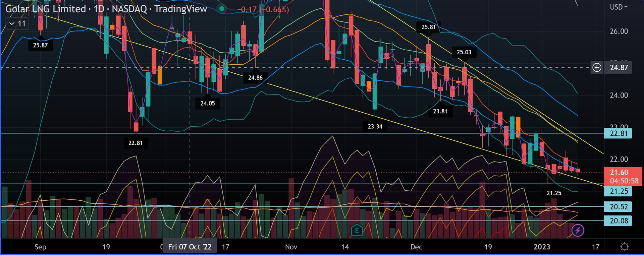Viewport: 644px width, 255px height.
Task: Open chart settings gear icon
Action: pos(624,247)
